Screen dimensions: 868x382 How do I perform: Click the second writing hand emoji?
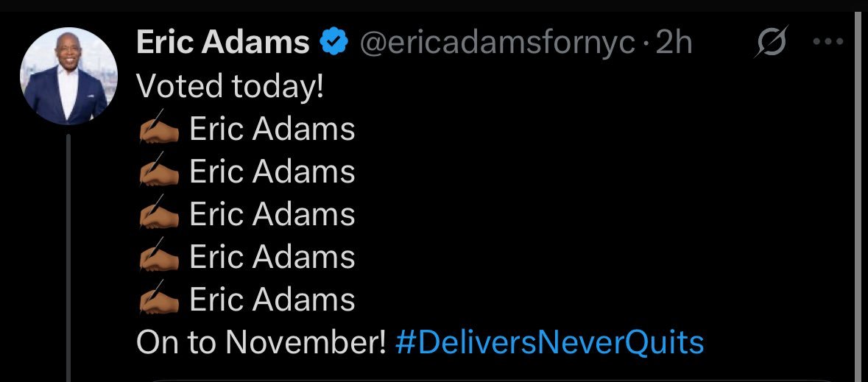pos(158,169)
